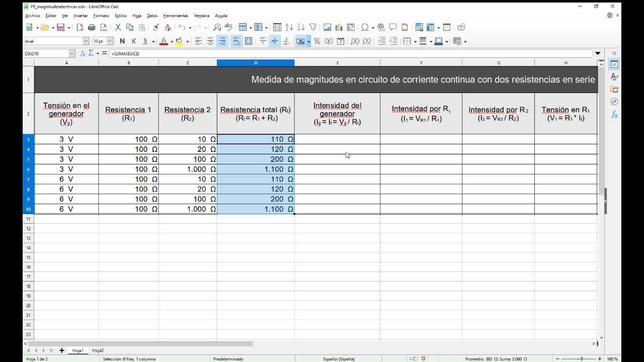Click the Clone Formatting paintbrush icon
This screenshot has height=362, width=644.
coord(156,27)
